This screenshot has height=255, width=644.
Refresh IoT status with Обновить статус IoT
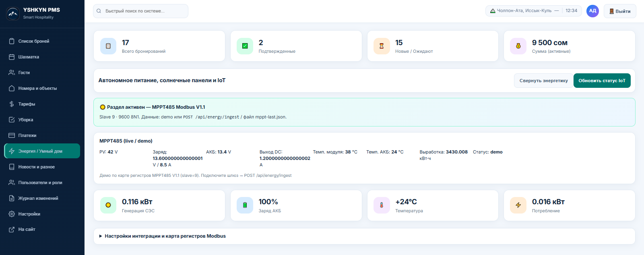click(x=602, y=81)
